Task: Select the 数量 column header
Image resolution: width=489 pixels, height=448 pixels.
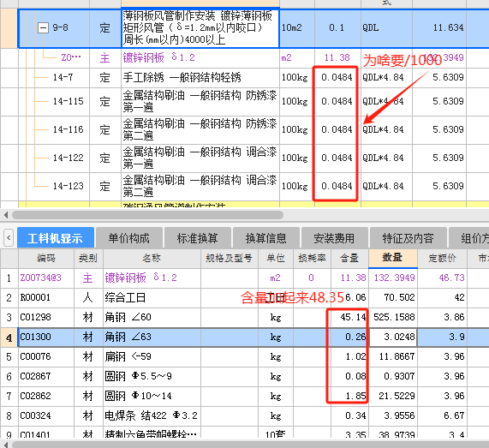Action: 392,258
